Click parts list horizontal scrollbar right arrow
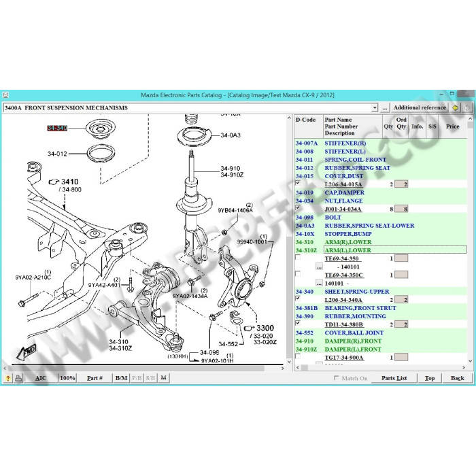 coord(464,368)
